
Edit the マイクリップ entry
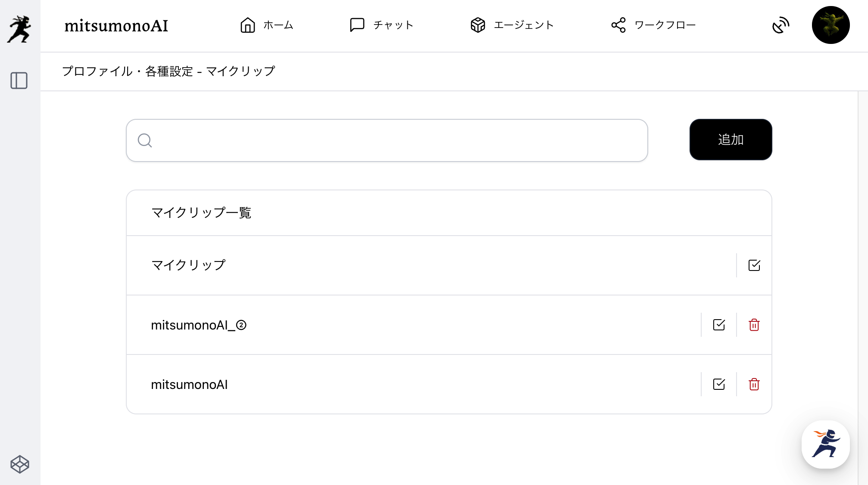[754, 265]
